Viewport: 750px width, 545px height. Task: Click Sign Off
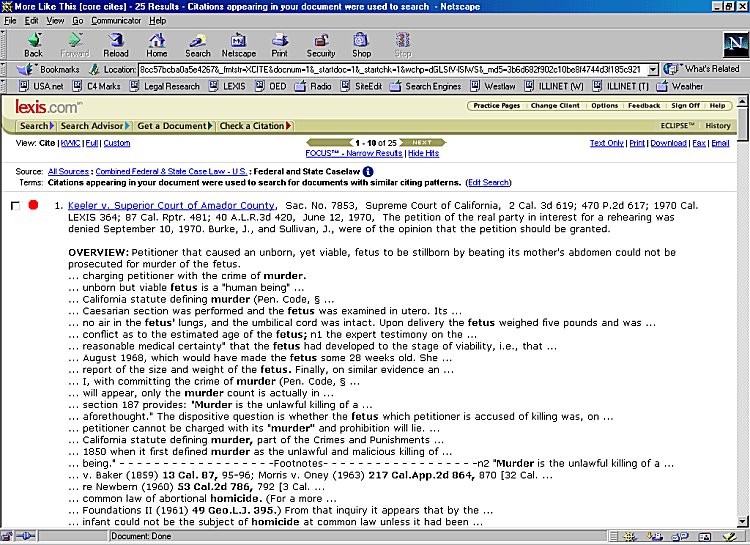tap(685, 105)
